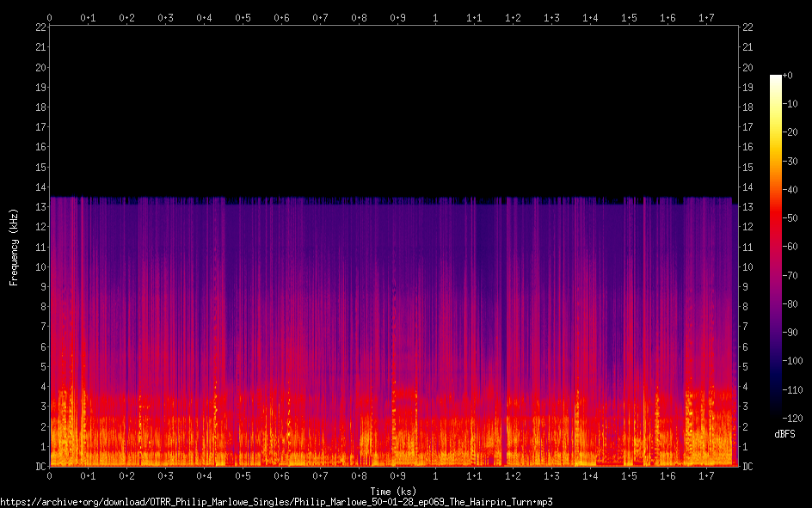Select the DC label on the right frequency axis
The height and width of the screenshot is (508, 812).
pyautogui.click(x=748, y=467)
